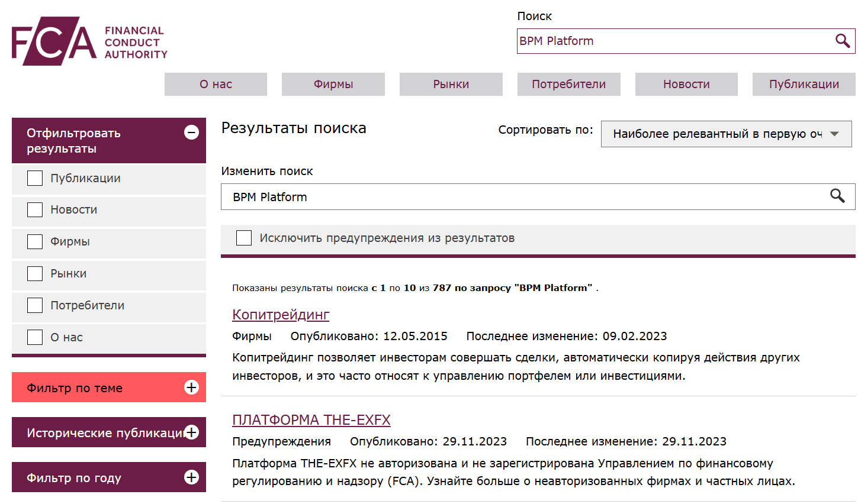Viewport: 858px width, 504px height.
Task: Click the minus icon on Отфильтровать результаты
Action: coord(191,133)
